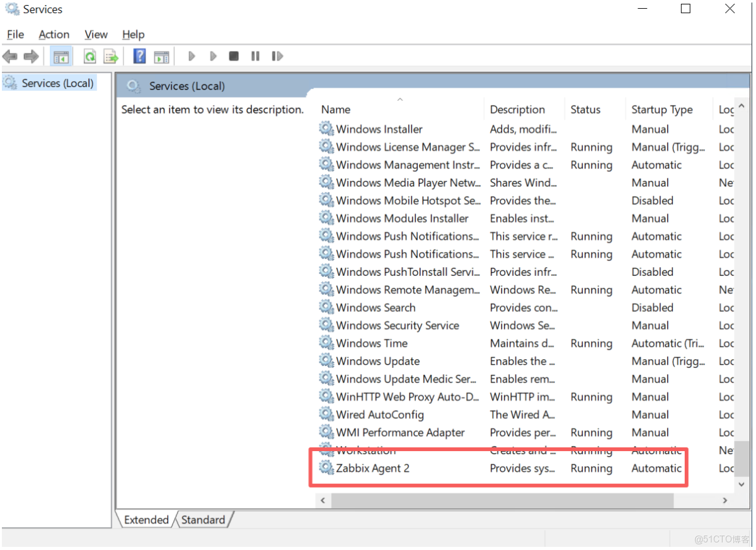Switch to the Standard tab
Image resolution: width=756 pixels, height=550 pixels.
tap(203, 520)
